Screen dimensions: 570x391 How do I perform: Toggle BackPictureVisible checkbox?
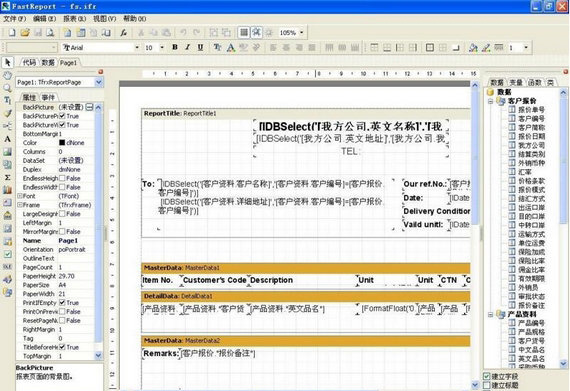(x=63, y=125)
